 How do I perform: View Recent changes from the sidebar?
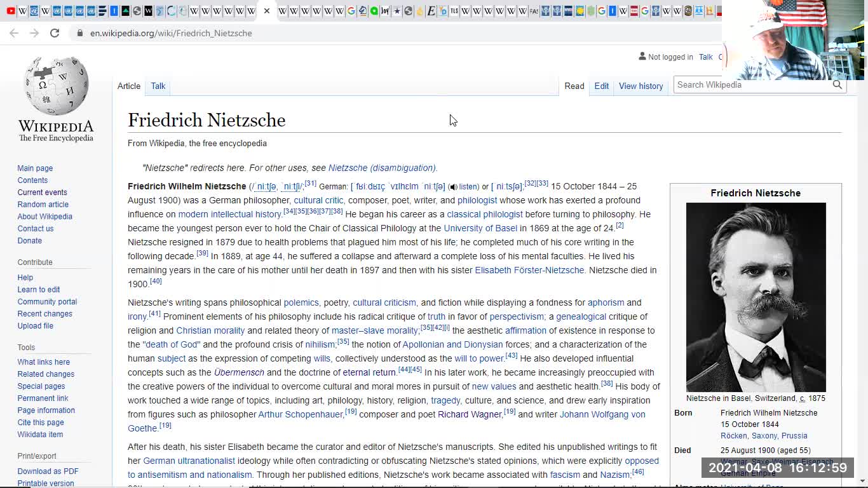pyautogui.click(x=44, y=314)
